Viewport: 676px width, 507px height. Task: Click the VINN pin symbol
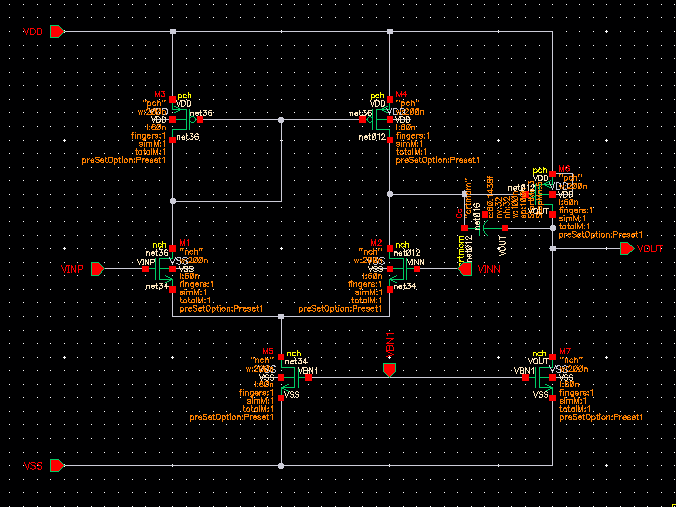coord(465,269)
